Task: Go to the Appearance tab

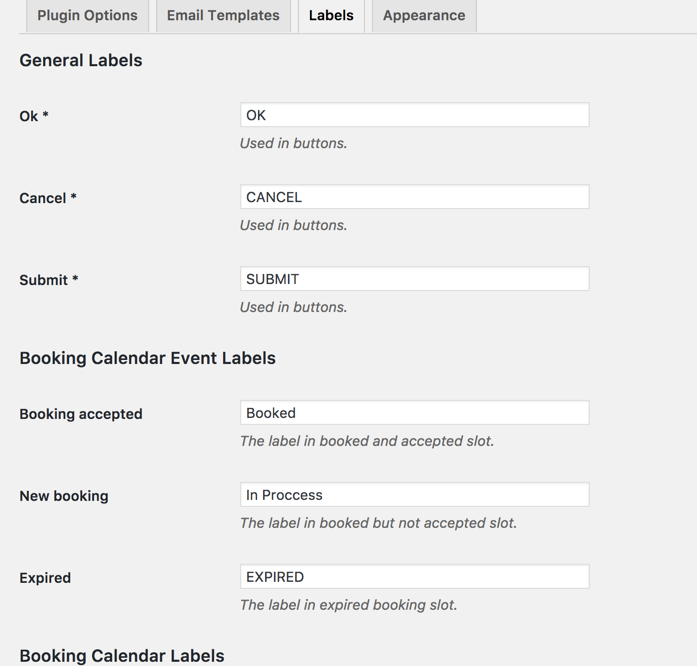Action: 423,16
